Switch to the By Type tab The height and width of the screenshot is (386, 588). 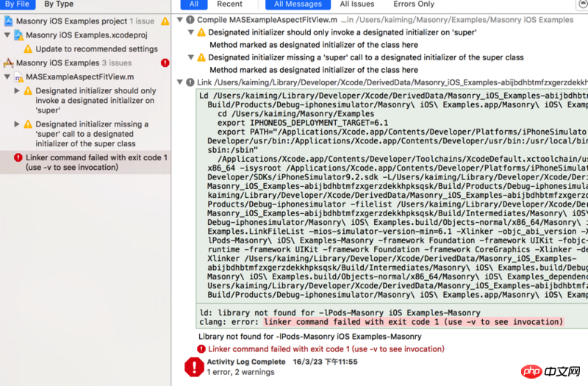(59, 4)
